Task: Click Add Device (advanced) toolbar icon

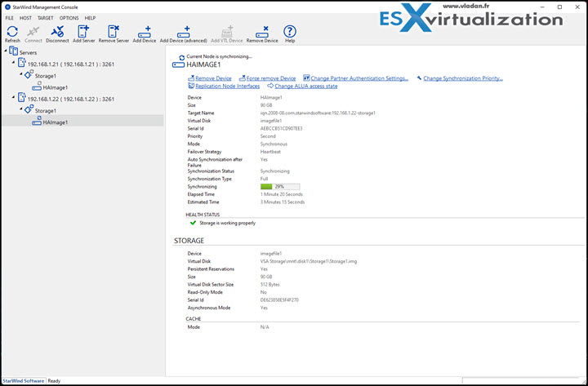Action: (184, 32)
